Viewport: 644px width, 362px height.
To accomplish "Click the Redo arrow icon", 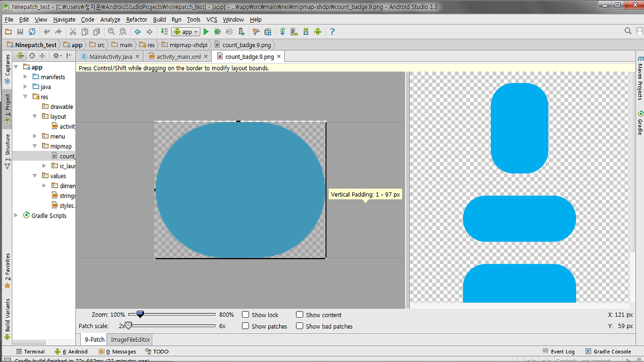I will pyautogui.click(x=58, y=32).
